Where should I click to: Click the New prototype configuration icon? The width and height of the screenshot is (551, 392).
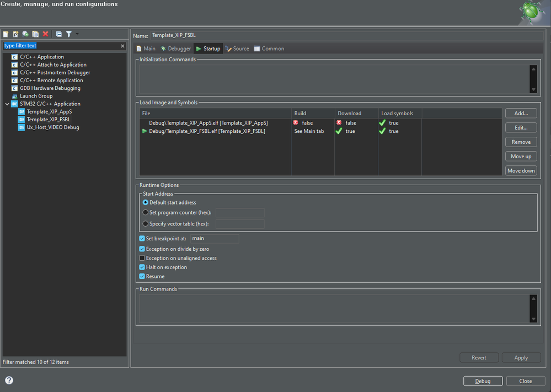[x=15, y=34]
